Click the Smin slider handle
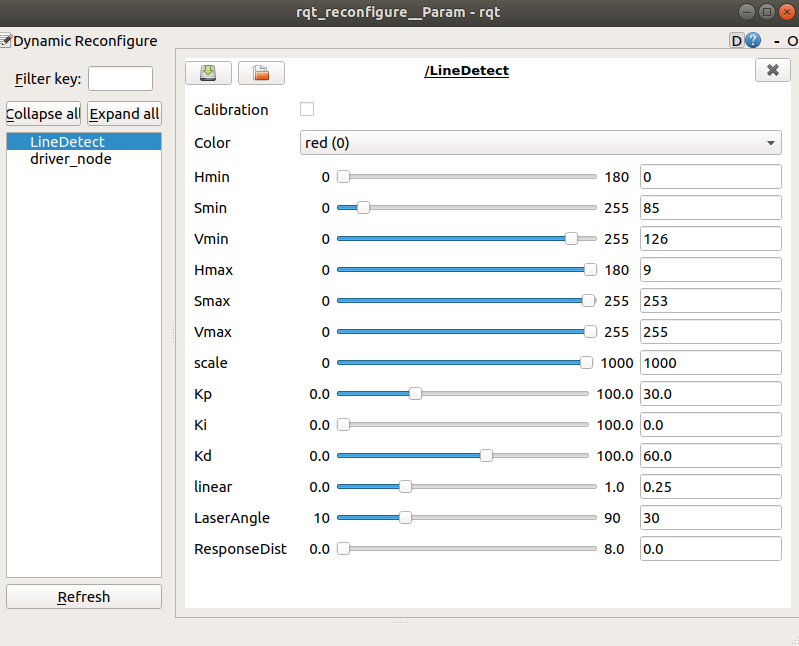Image resolution: width=799 pixels, height=646 pixels. click(x=363, y=208)
